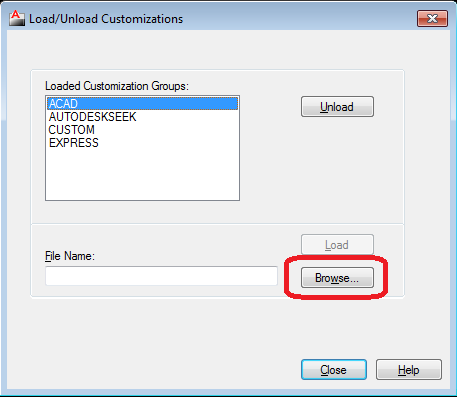
Task: Open Help for this dialog
Action: coord(409,369)
